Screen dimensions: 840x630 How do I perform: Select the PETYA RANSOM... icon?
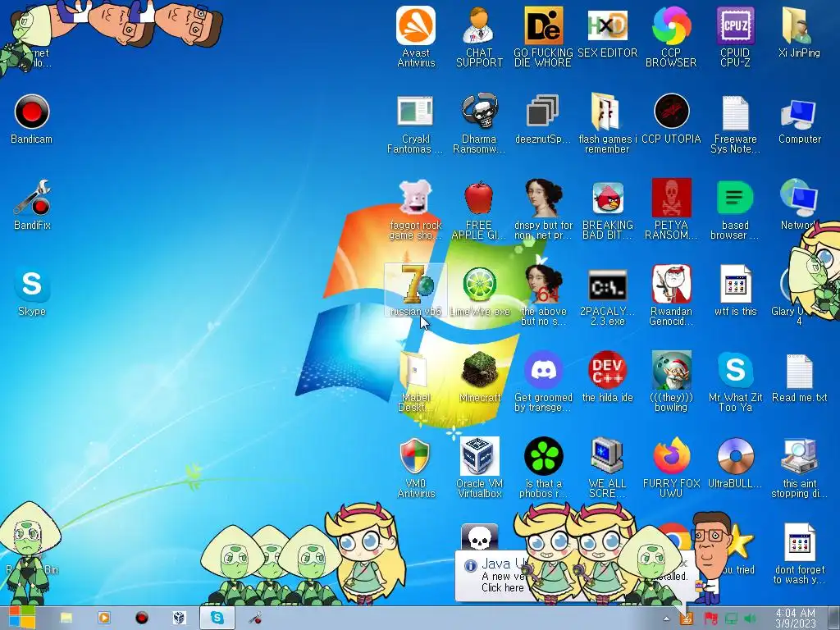pyautogui.click(x=671, y=210)
